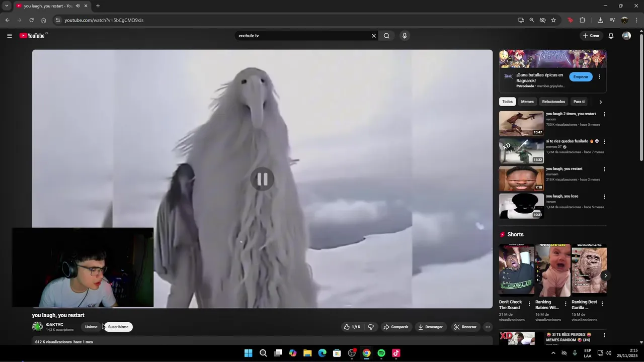
Task: Open a new tab with the plus button
Action: click(98, 6)
